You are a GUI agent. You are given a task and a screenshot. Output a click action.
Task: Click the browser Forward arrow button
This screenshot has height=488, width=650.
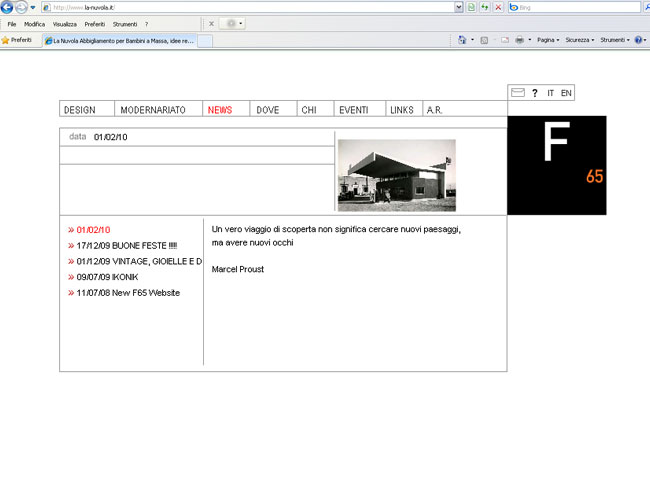(21, 7)
